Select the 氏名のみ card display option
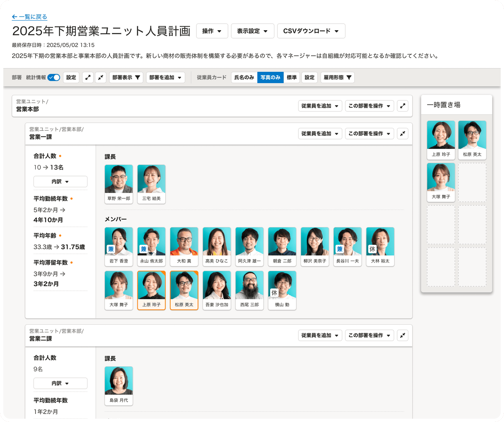504x422 pixels. click(x=244, y=78)
